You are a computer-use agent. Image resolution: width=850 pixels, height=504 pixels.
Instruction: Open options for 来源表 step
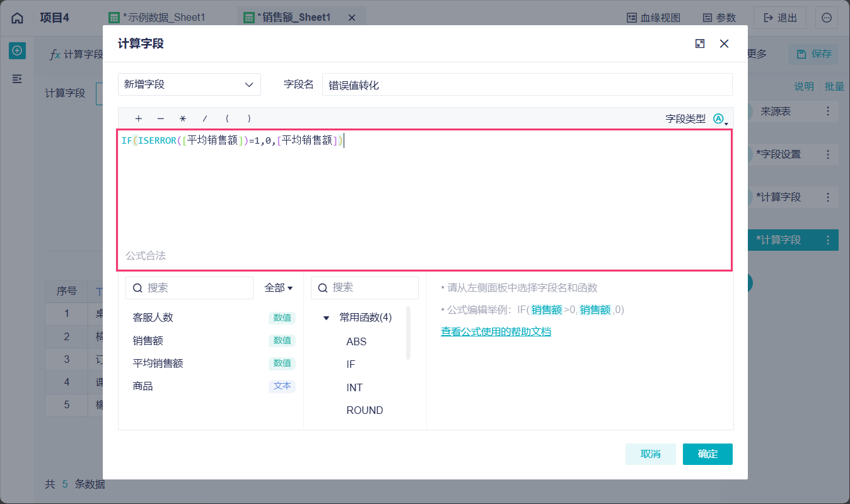tap(829, 112)
